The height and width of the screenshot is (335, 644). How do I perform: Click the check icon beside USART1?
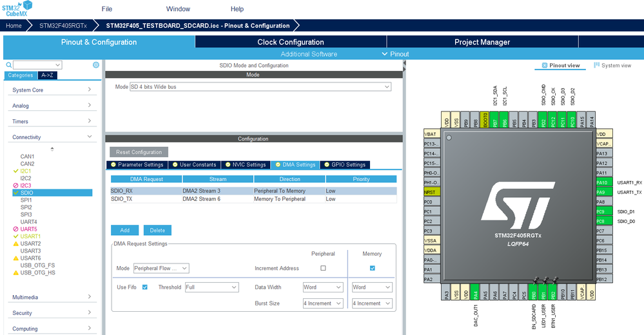[15, 236]
